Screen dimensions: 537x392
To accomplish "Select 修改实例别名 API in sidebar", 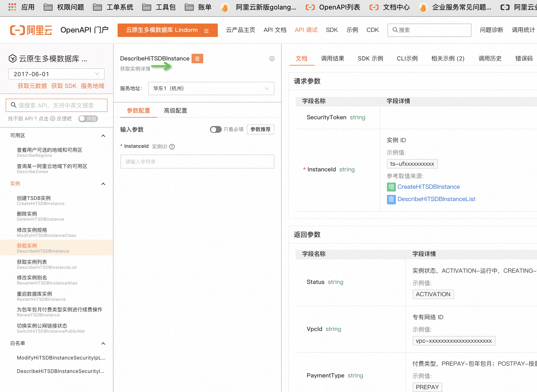I will (x=47, y=280).
